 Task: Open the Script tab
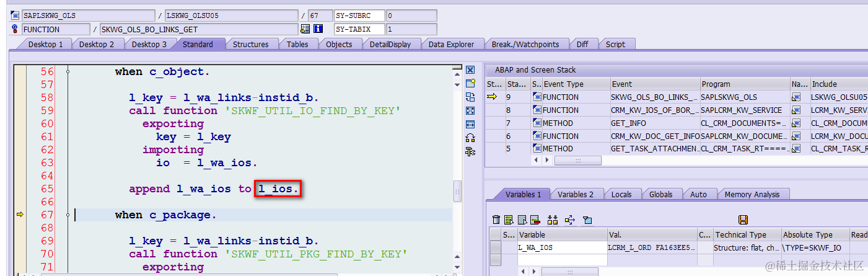pyautogui.click(x=615, y=44)
